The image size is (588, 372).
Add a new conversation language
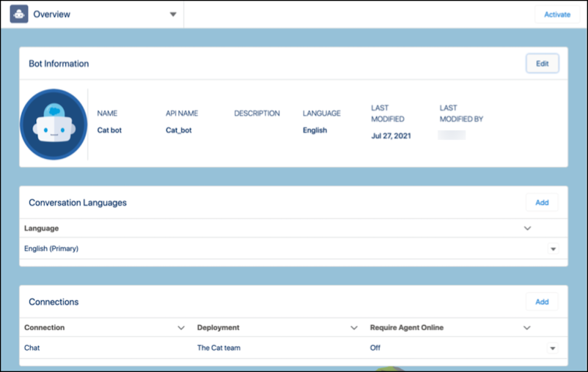tap(542, 203)
